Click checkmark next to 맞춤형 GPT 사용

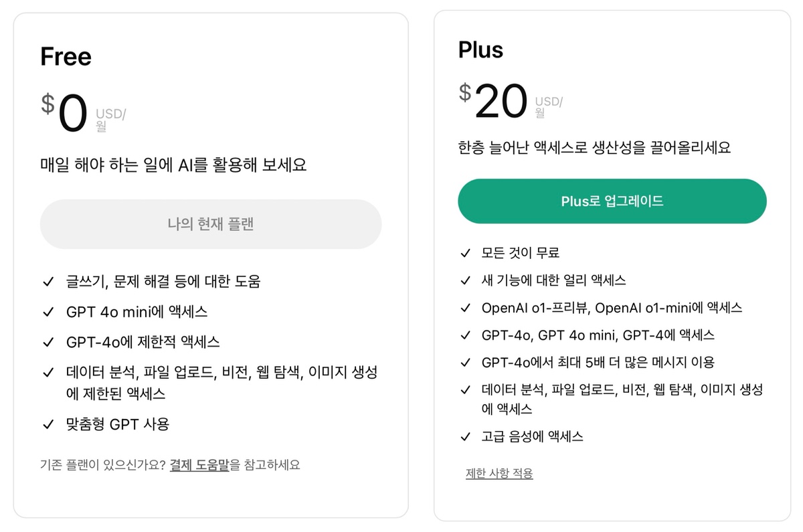click(x=48, y=424)
